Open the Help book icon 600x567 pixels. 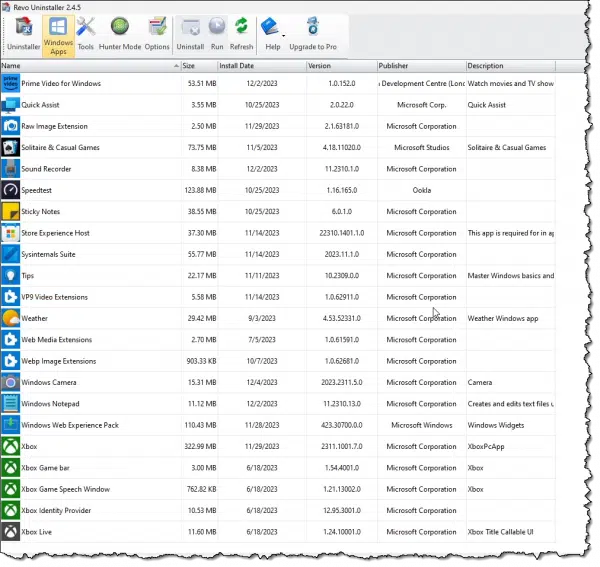pyautogui.click(x=270, y=27)
